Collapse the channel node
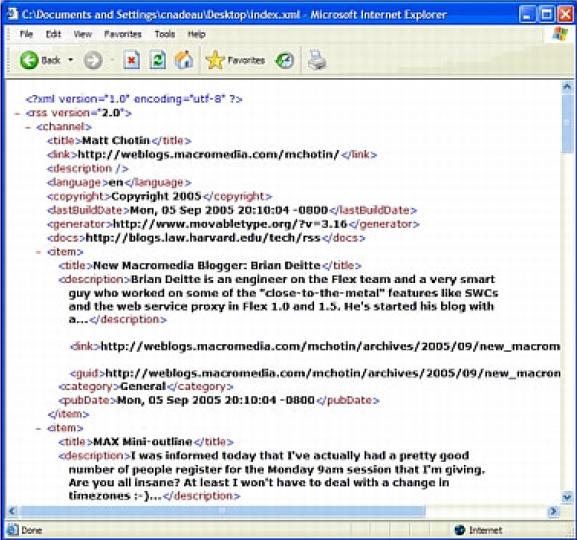577x540 pixels. coord(28,127)
